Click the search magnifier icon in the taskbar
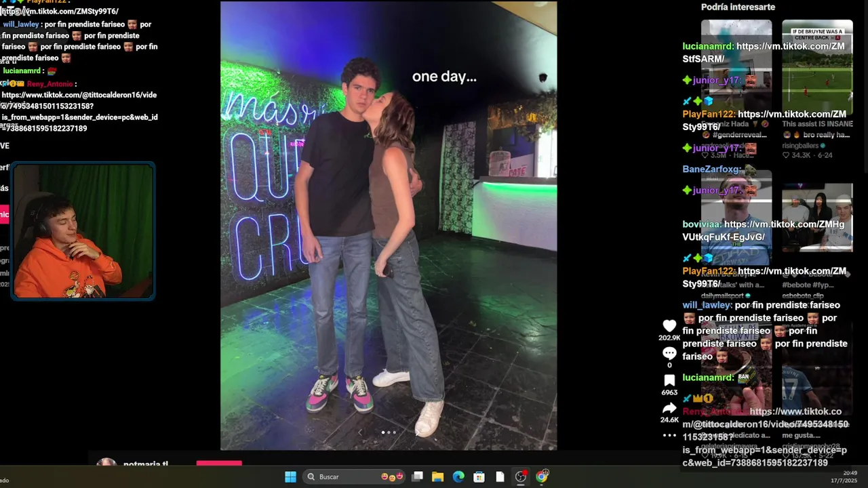 pyautogui.click(x=311, y=476)
